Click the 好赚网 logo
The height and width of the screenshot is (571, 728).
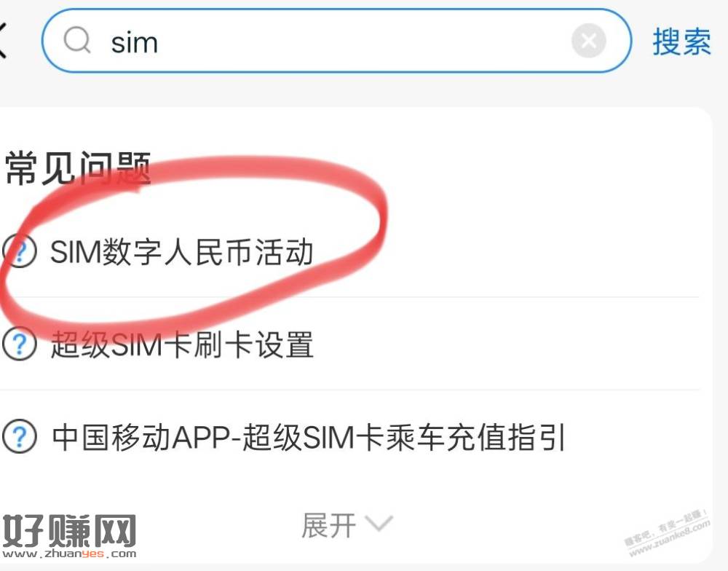pyautogui.click(x=69, y=531)
